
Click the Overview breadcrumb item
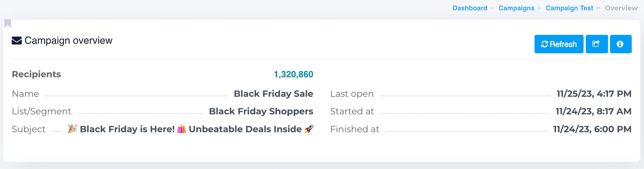click(x=621, y=8)
